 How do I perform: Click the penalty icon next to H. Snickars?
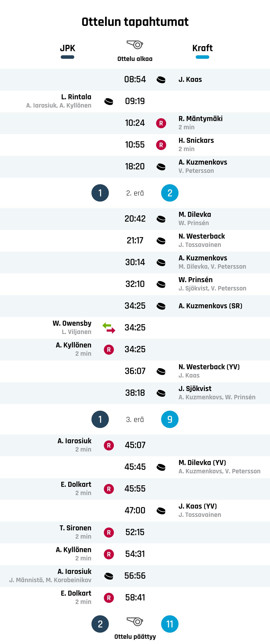click(161, 145)
